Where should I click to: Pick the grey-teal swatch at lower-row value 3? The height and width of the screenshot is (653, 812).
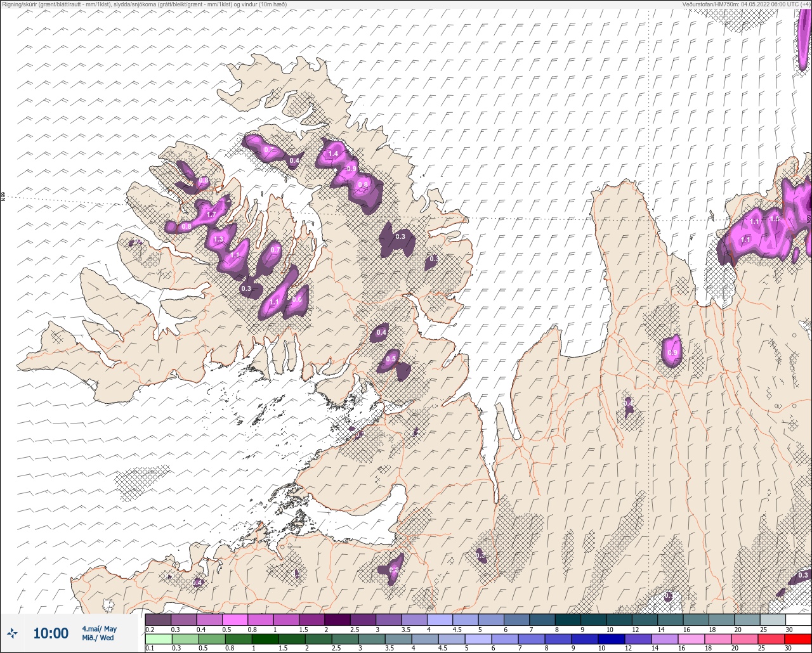[372, 639]
